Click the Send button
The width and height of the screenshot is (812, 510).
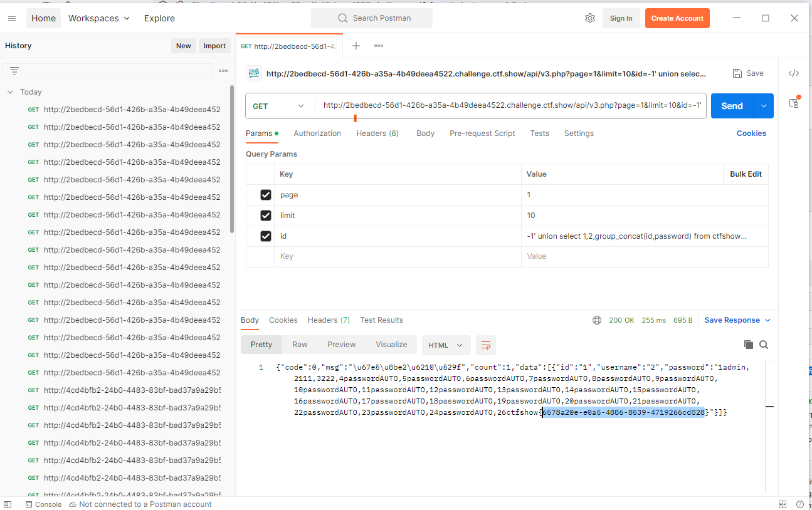click(x=732, y=106)
